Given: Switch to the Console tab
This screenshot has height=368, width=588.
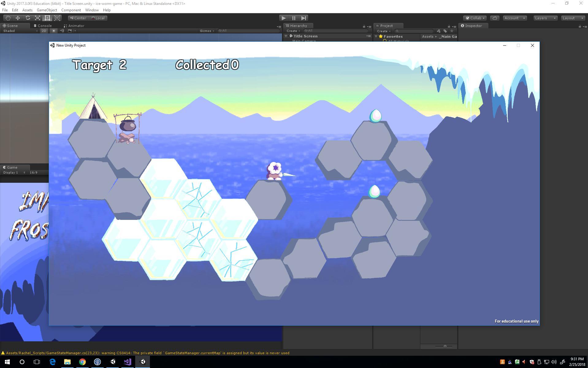Looking at the screenshot, I should pos(43,26).
